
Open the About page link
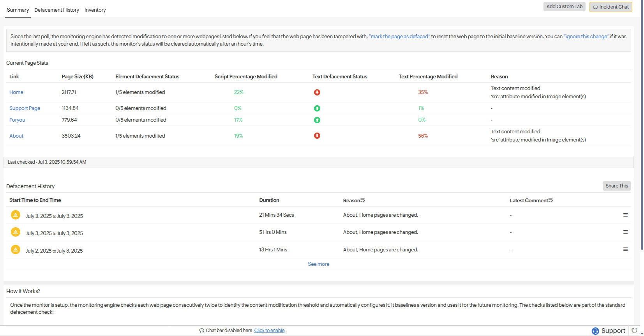(16, 136)
